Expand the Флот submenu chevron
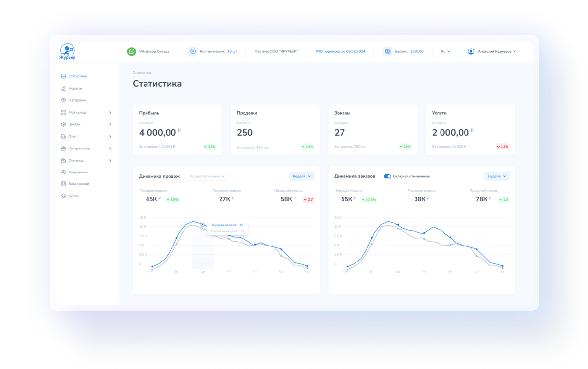 tap(110, 136)
